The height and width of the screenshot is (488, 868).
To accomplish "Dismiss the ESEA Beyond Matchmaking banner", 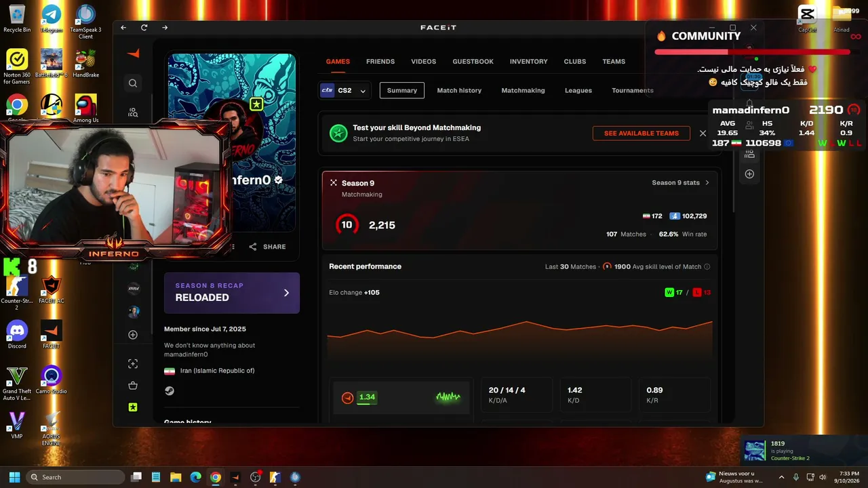I will coord(703,134).
